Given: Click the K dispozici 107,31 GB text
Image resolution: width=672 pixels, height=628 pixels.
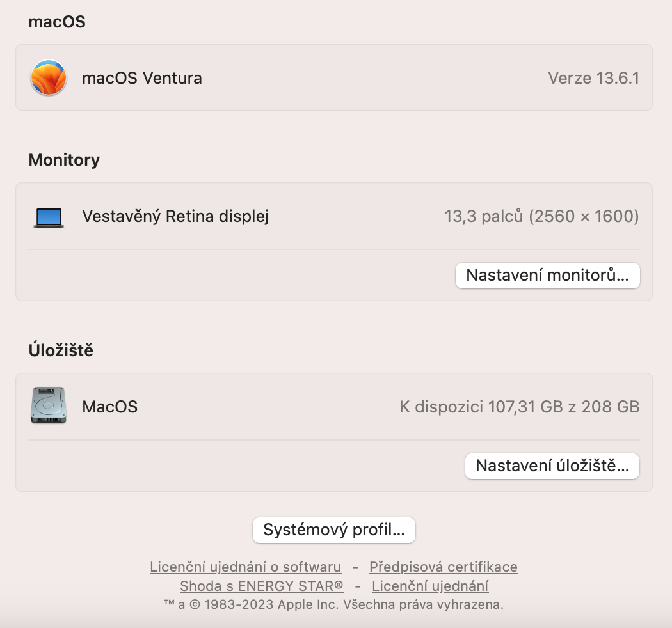Looking at the screenshot, I should click(x=519, y=406).
